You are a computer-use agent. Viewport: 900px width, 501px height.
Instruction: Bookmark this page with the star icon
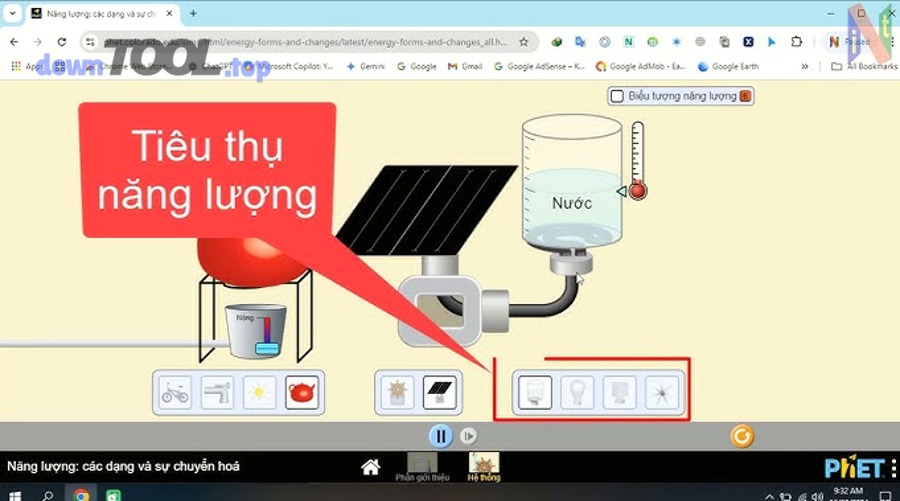[523, 42]
